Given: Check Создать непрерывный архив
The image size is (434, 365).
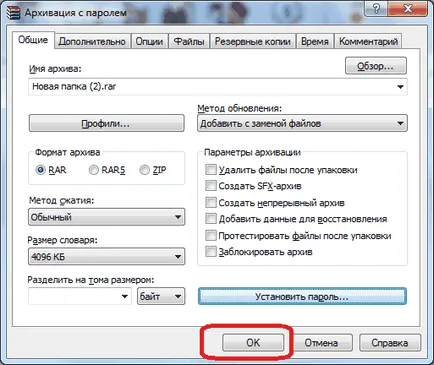Looking at the screenshot, I should (x=211, y=202).
